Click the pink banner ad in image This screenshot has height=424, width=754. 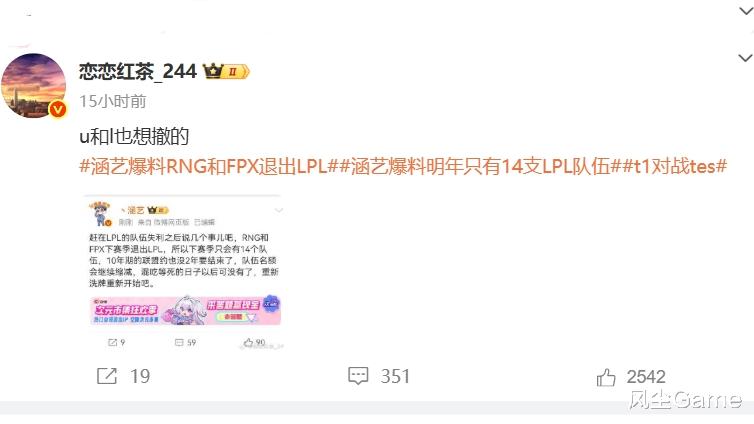click(185, 310)
